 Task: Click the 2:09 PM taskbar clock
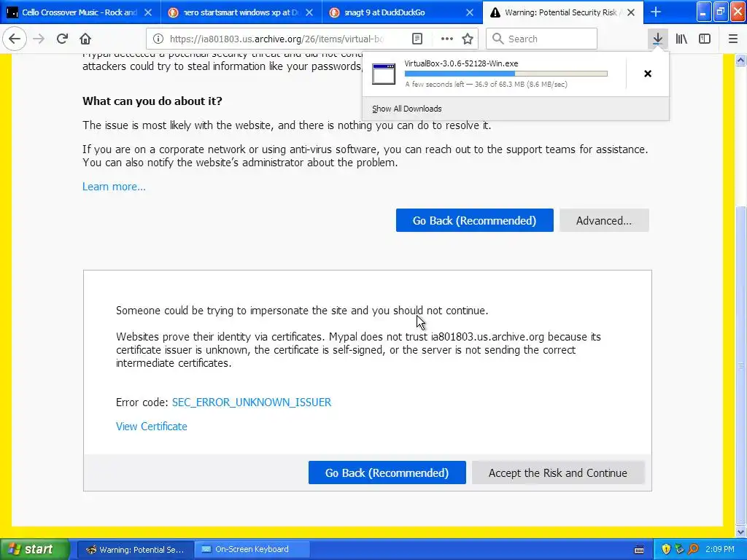[720, 550]
